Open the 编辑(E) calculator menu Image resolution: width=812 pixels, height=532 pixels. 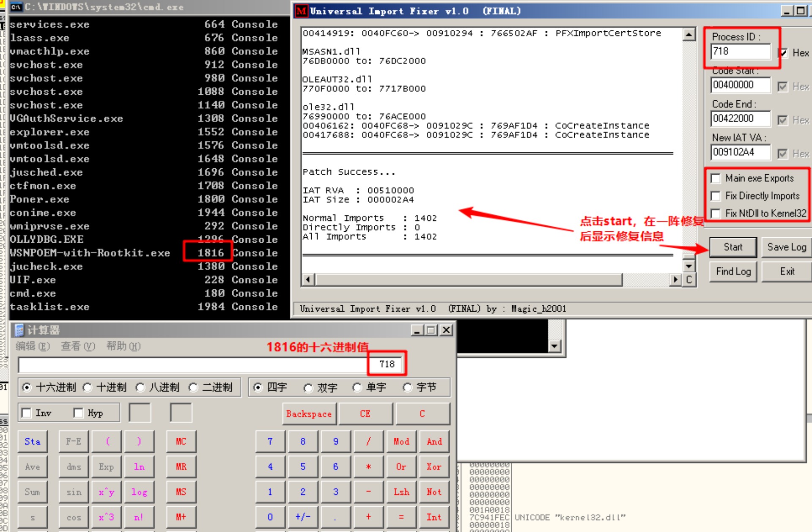33,346
